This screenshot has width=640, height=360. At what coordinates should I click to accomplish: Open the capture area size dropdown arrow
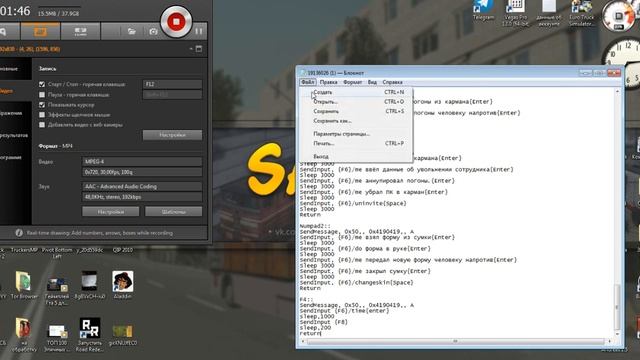[191, 49]
